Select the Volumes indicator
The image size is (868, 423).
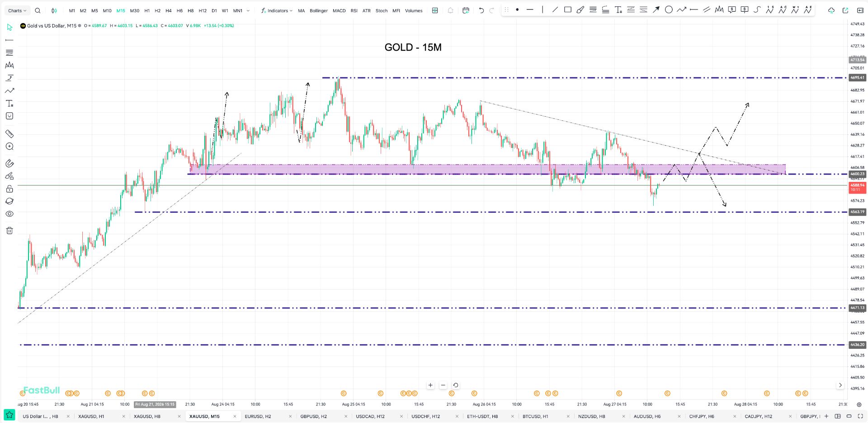tap(414, 10)
